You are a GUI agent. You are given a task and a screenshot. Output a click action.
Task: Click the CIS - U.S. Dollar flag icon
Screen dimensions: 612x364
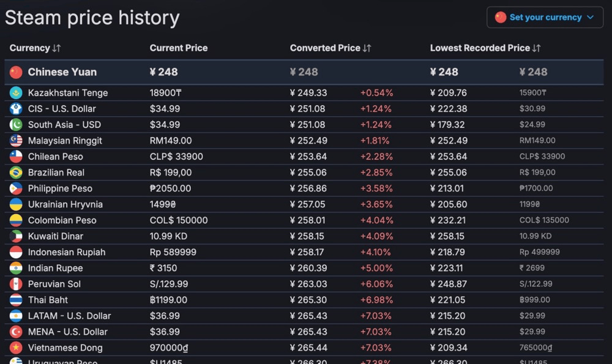tap(16, 109)
